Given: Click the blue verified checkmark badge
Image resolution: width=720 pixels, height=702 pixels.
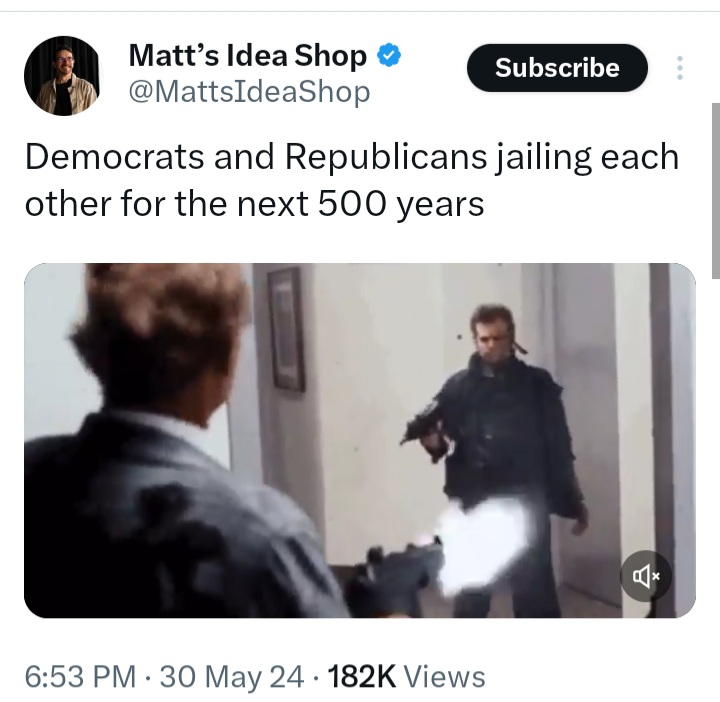Looking at the screenshot, I should (389, 55).
